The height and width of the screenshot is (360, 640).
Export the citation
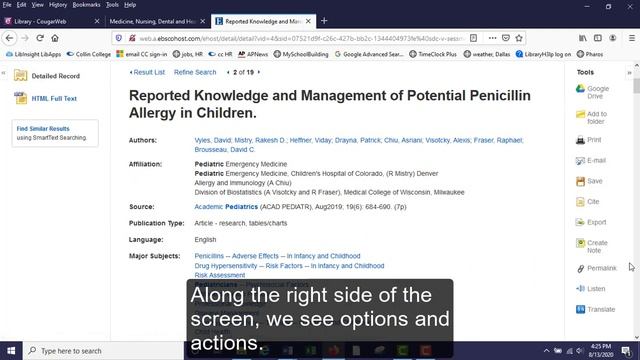click(591, 222)
